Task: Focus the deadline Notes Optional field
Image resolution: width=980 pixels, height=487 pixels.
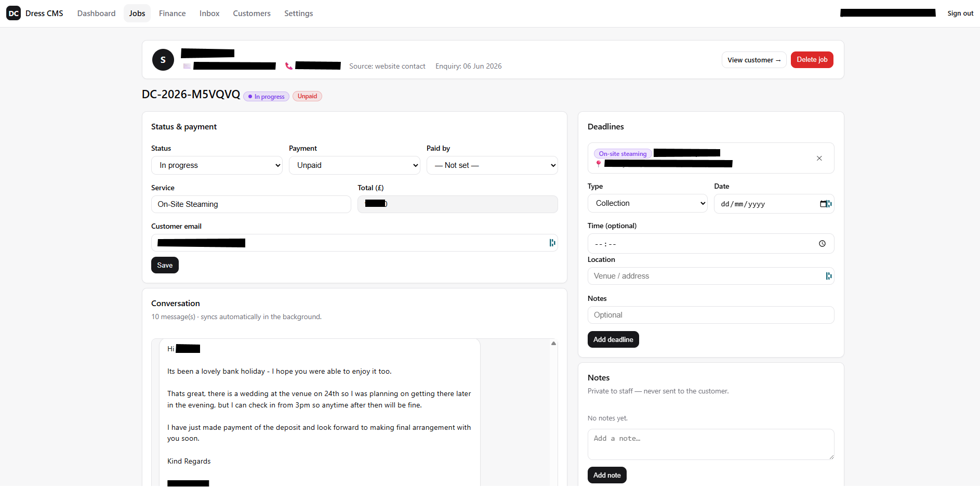Action: [711, 315]
